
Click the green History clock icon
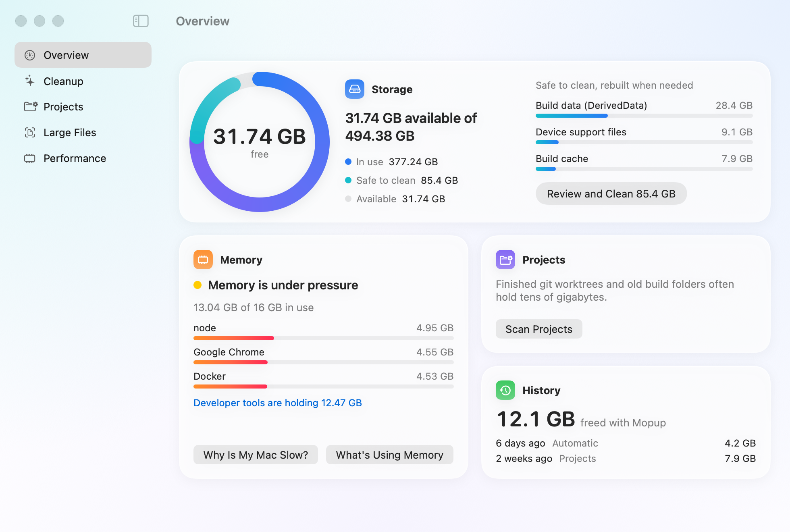click(505, 390)
